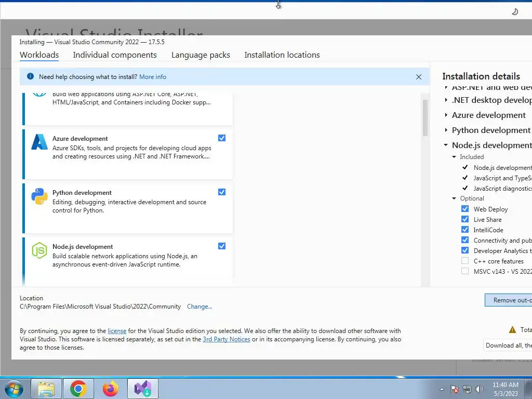Open the clock showing 11:40 AM

point(505,389)
